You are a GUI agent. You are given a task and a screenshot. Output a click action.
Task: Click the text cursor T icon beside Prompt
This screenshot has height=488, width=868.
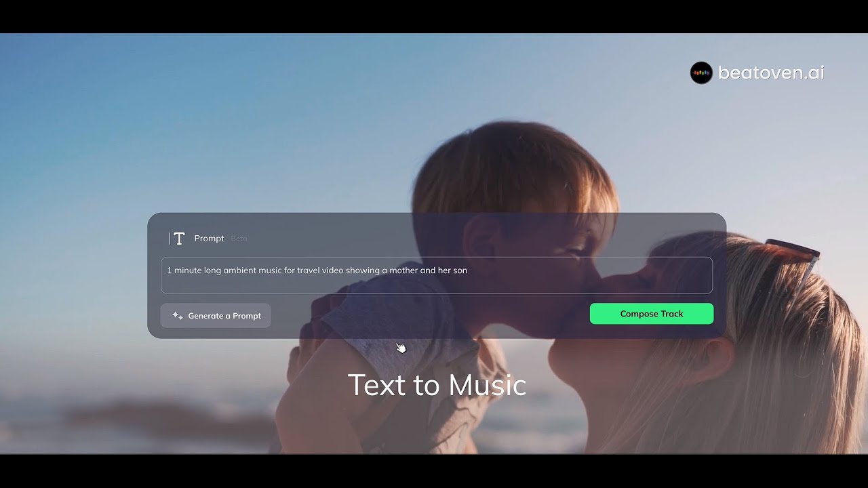click(x=177, y=239)
